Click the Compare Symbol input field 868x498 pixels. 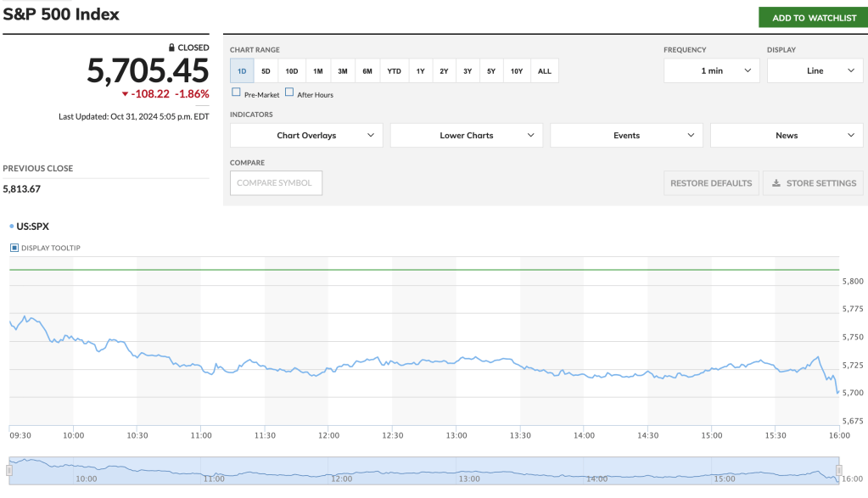(x=276, y=183)
